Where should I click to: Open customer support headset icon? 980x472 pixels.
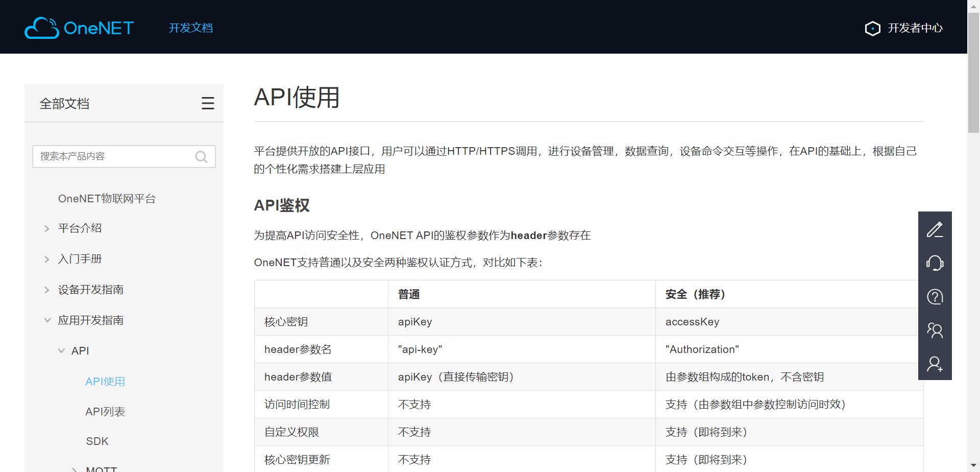click(936, 263)
